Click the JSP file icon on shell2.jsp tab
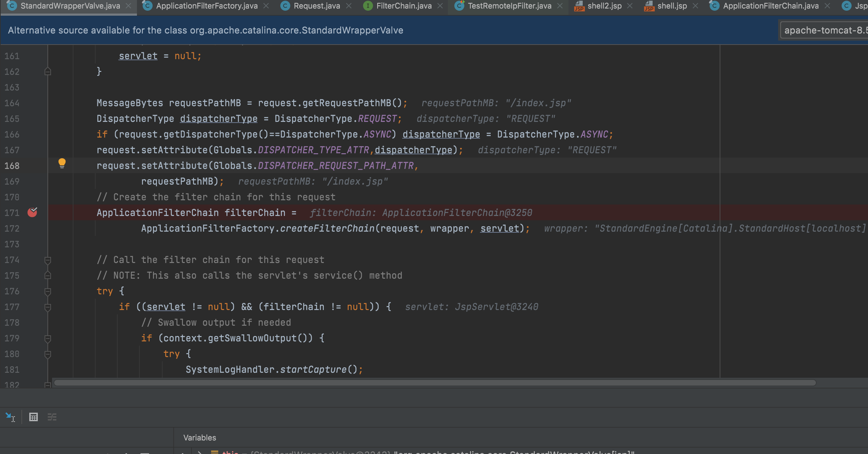 (579, 6)
